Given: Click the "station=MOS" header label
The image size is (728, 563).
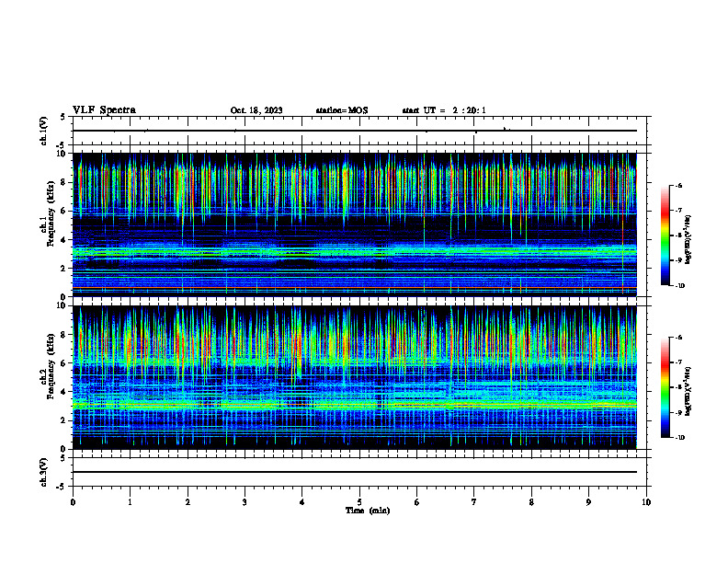Looking at the screenshot, I should coord(342,110).
